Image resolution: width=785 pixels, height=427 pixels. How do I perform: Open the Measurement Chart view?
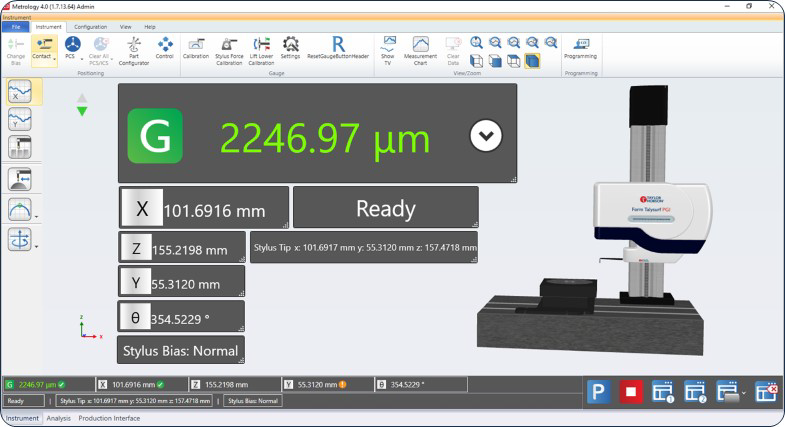coord(420,45)
